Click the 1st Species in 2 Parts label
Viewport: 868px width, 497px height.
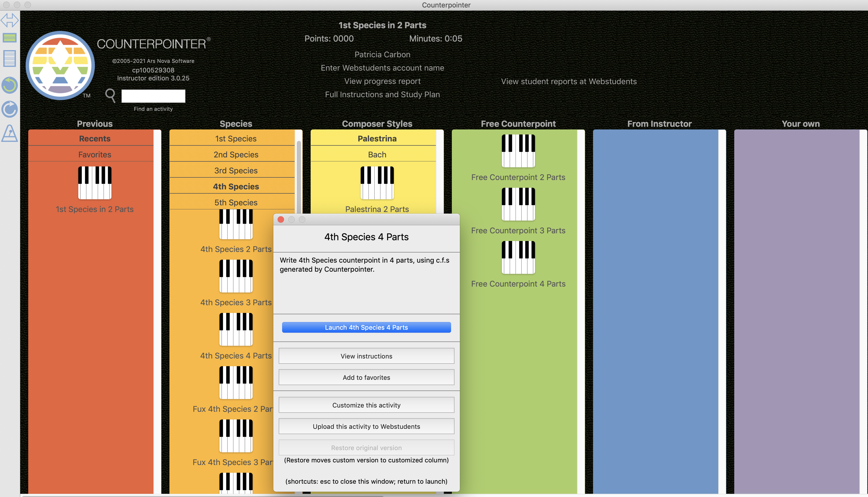(x=95, y=209)
